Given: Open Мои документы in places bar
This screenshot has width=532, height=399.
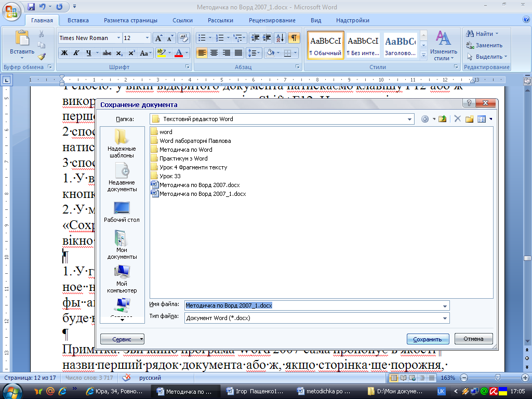Looking at the screenshot, I should (x=122, y=245).
